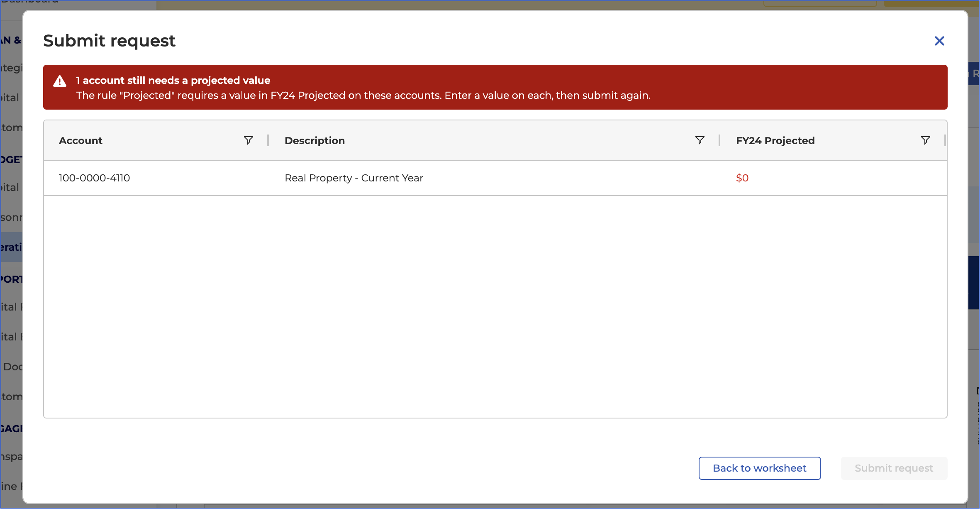Click Back to worksheet button
This screenshot has width=980, height=509.
coord(760,468)
